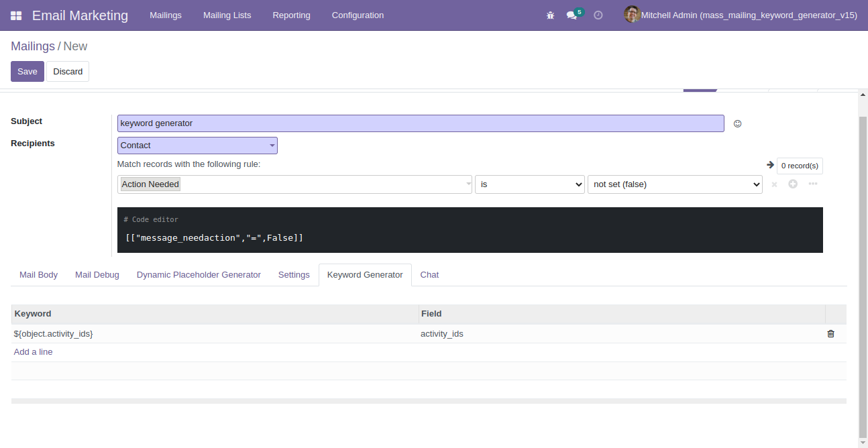Click Mitchell Admin's avatar picture

[x=632, y=15]
